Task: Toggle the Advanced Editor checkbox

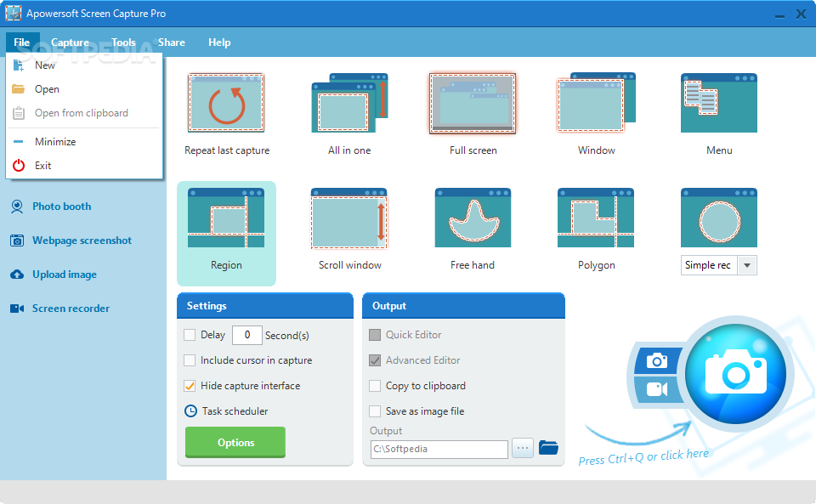Action: pyautogui.click(x=375, y=360)
